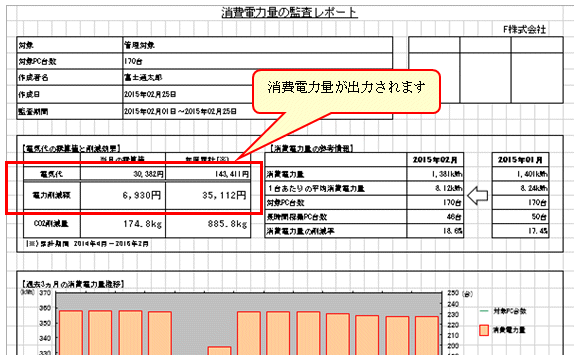Click the first empty approval stamp box

pos(434,70)
